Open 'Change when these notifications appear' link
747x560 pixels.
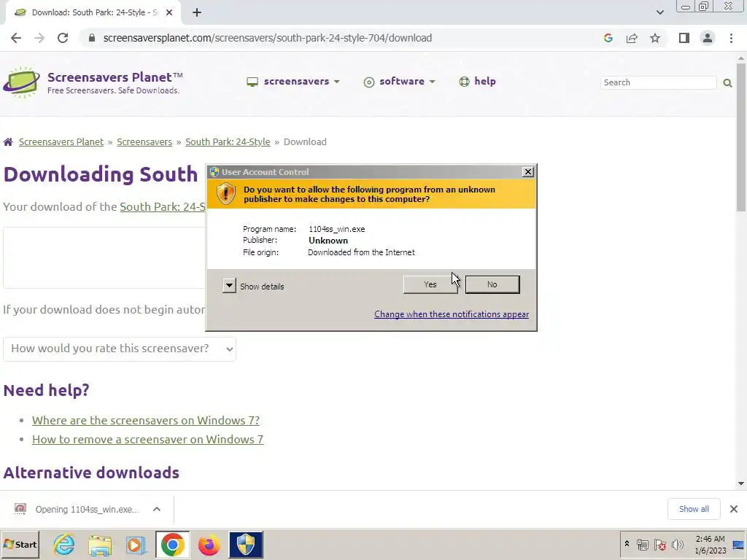pos(451,314)
